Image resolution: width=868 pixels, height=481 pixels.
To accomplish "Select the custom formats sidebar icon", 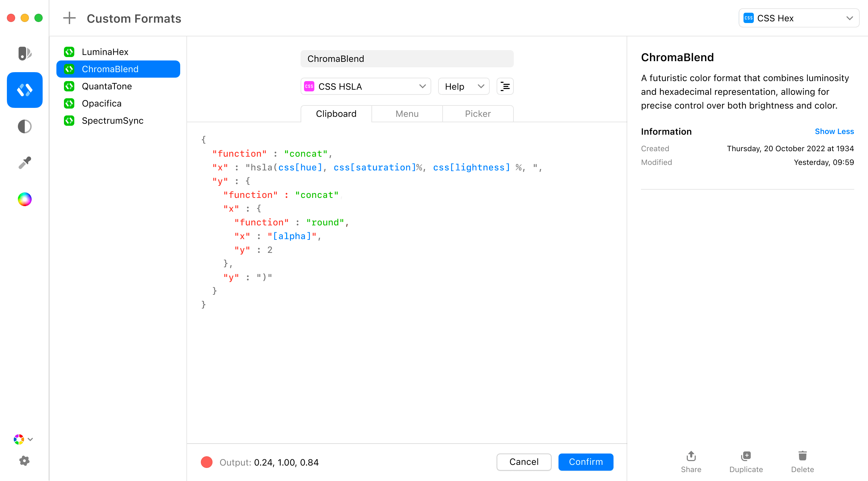I will [x=25, y=90].
